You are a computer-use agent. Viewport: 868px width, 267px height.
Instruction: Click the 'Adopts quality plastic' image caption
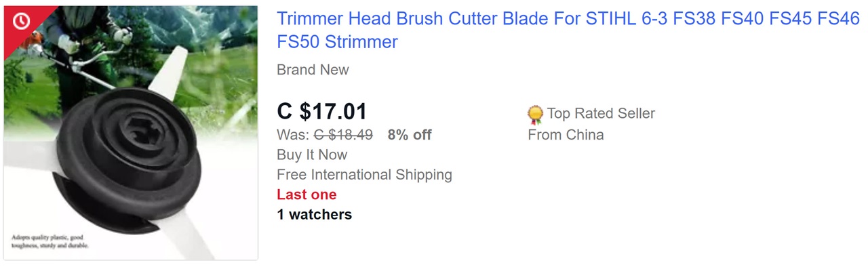pos(50,242)
